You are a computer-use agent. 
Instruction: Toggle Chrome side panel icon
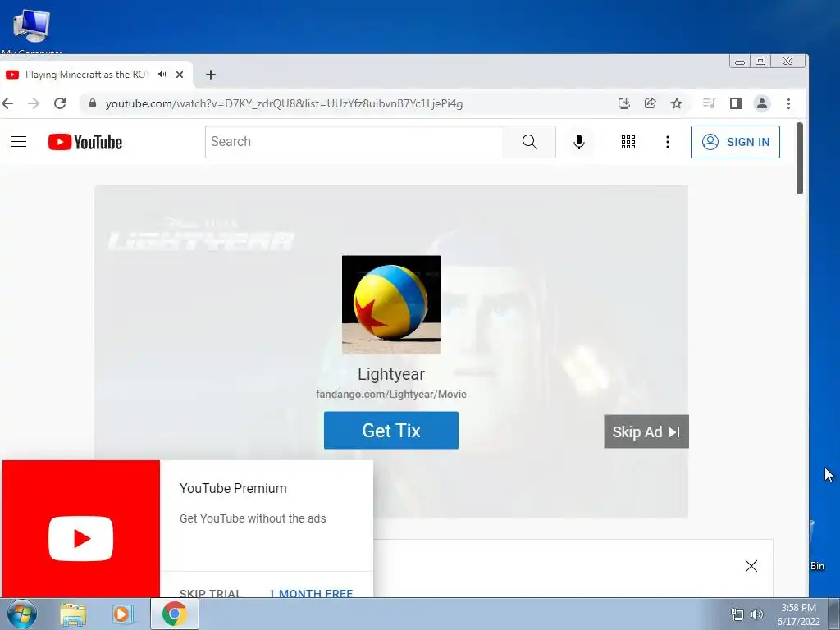736,103
